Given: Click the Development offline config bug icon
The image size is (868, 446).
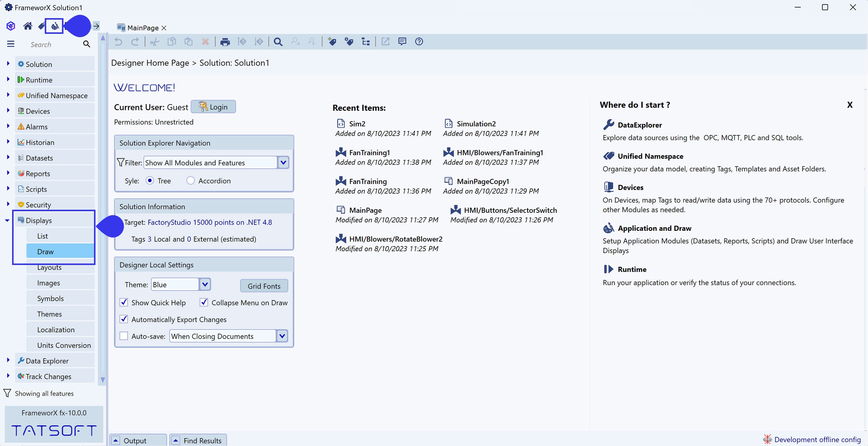Looking at the screenshot, I should (767, 439).
